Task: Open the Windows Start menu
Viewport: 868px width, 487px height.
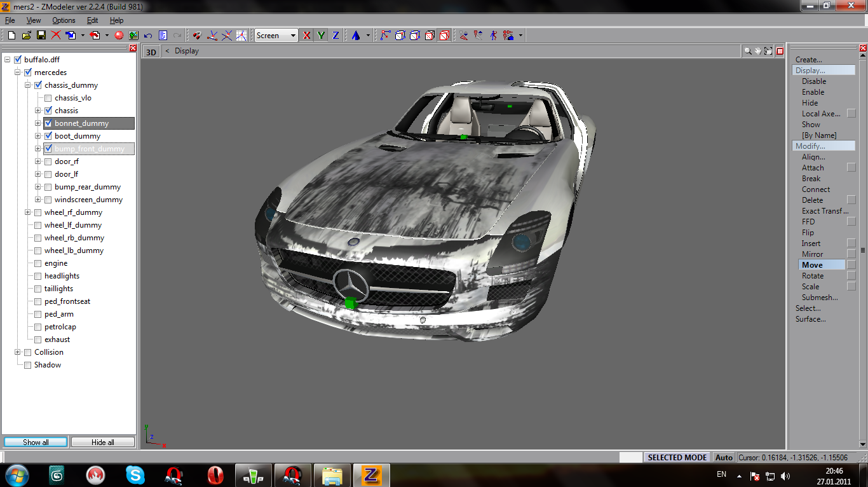Action: point(16,475)
